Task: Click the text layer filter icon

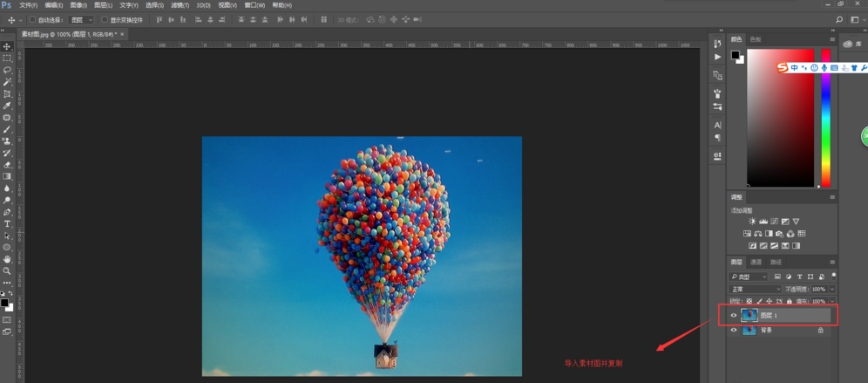Action: pos(799,277)
